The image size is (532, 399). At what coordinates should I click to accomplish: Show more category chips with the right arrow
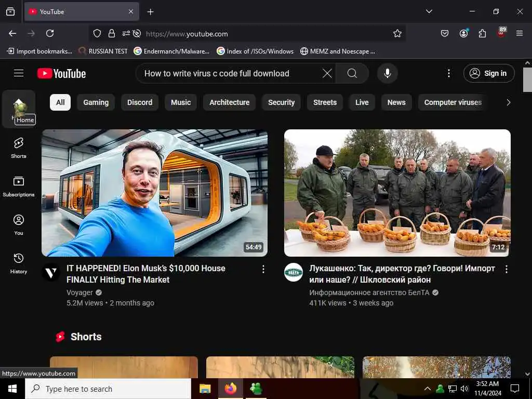click(508, 102)
